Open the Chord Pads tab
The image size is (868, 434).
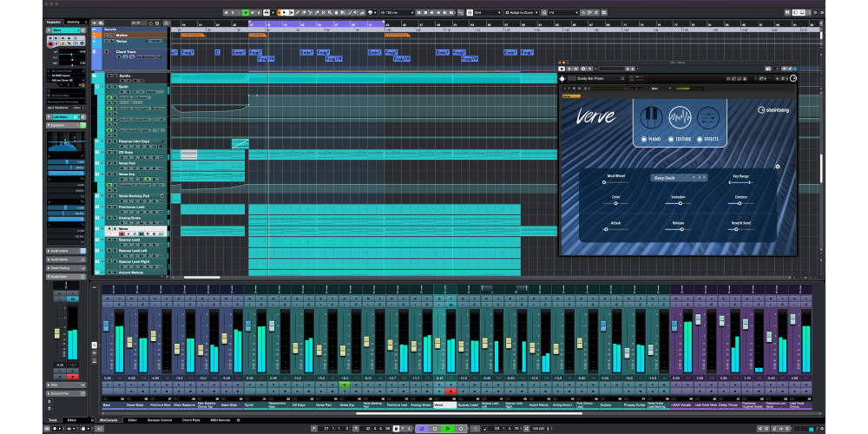191,420
